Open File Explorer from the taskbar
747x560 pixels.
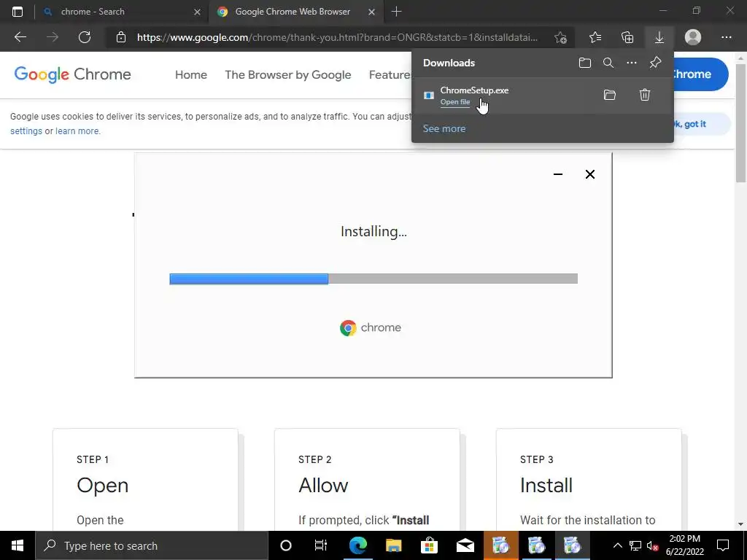[x=393, y=545]
